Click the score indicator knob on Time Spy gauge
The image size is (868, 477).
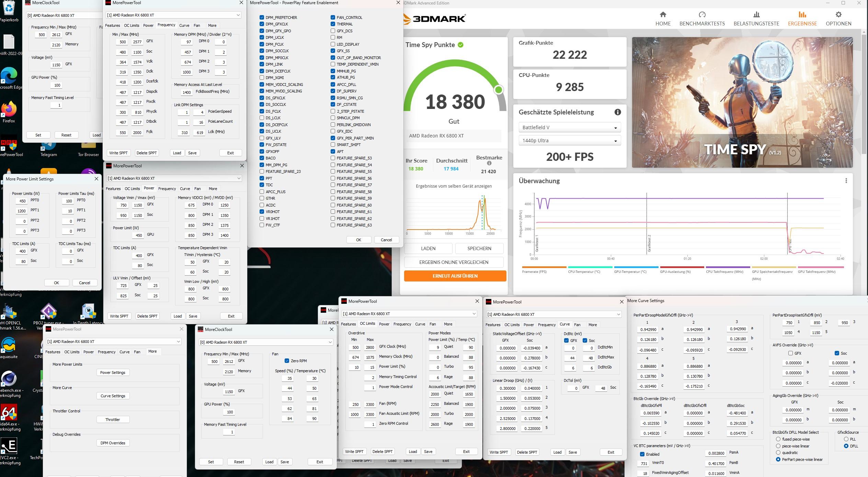tap(499, 90)
